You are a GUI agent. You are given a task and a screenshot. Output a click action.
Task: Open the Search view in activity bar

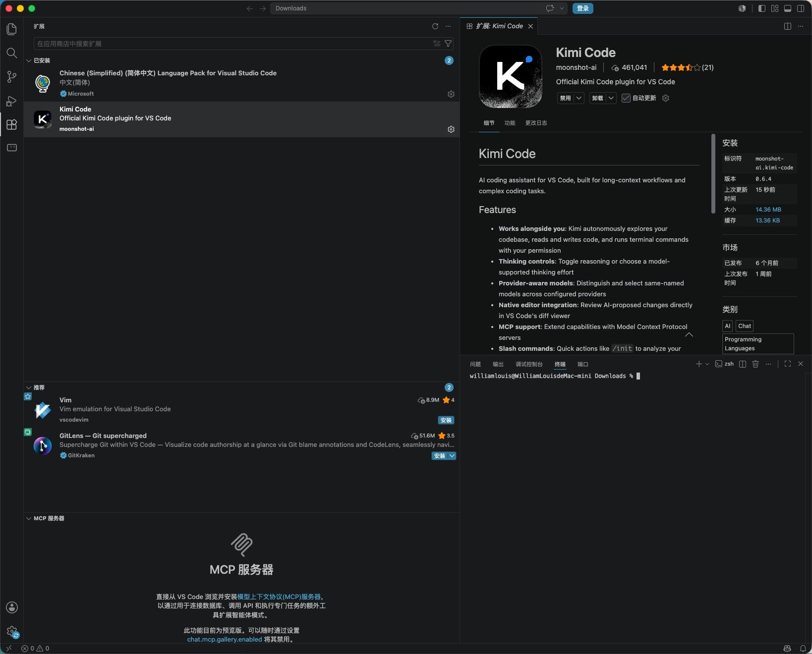(12, 53)
